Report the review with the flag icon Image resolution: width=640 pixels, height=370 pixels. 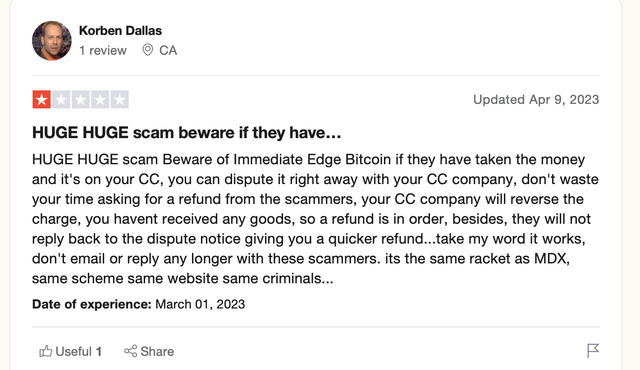593,350
